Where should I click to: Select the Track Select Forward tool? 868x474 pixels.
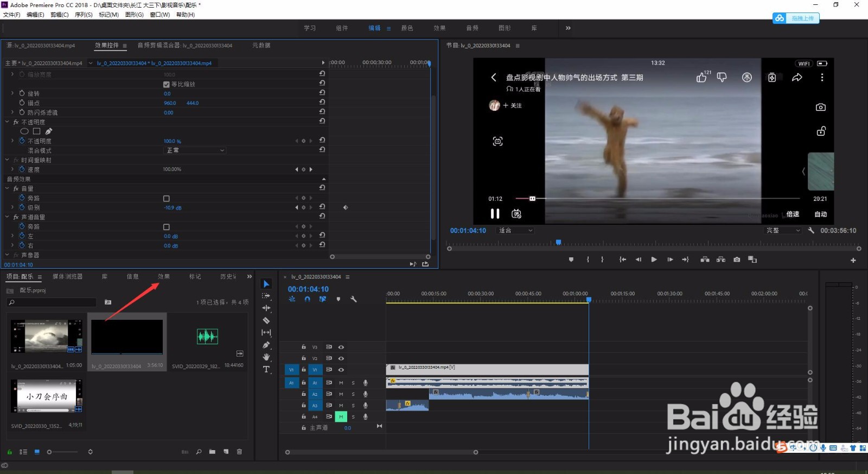266,296
